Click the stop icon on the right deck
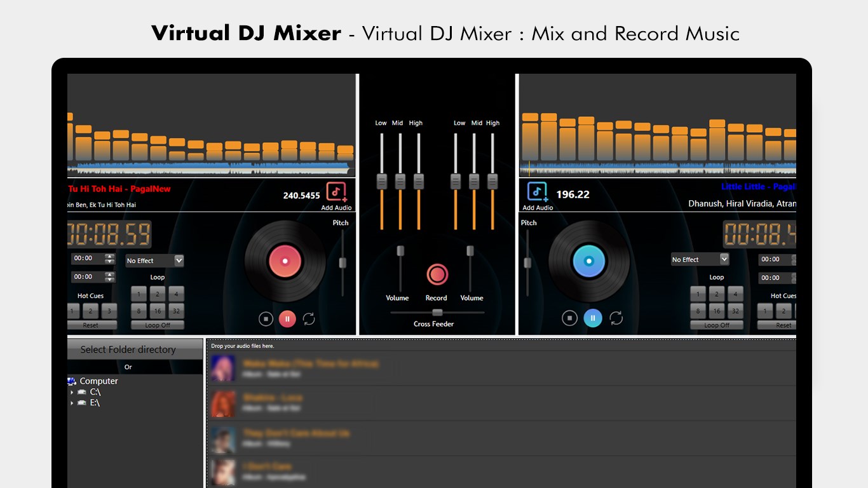Screen dimensions: 868x488 click(x=569, y=318)
